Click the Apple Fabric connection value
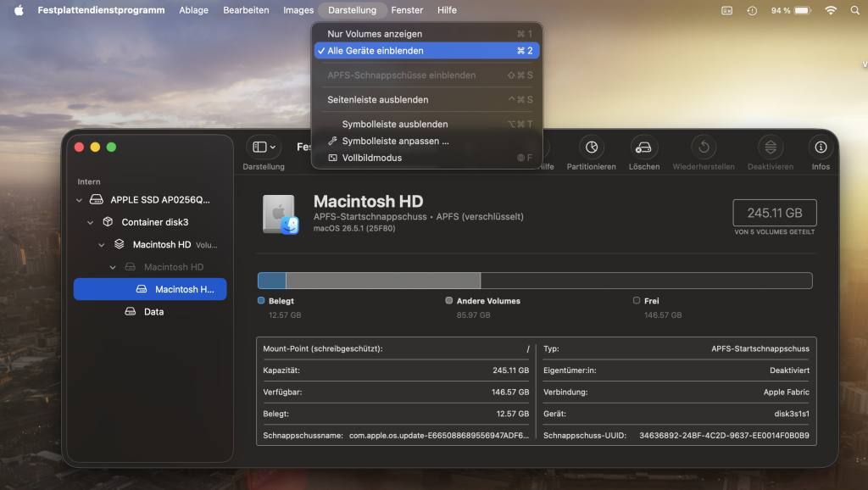The image size is (868, 490). point(786,392)
